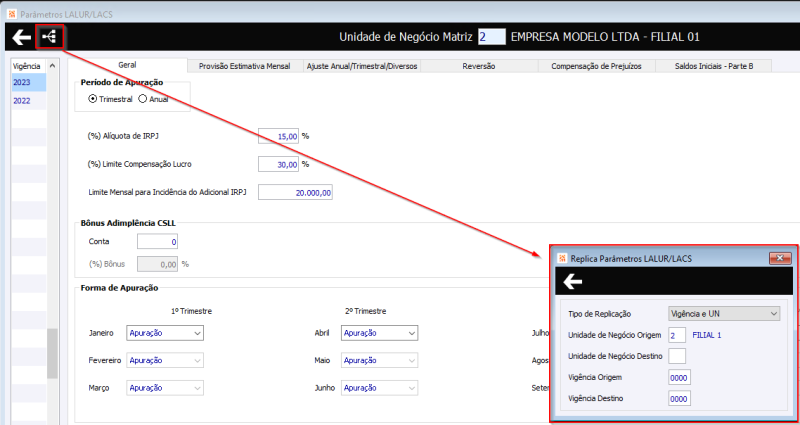Click the Replica Parâmetros dialog title icon

[x=563, y=259]
